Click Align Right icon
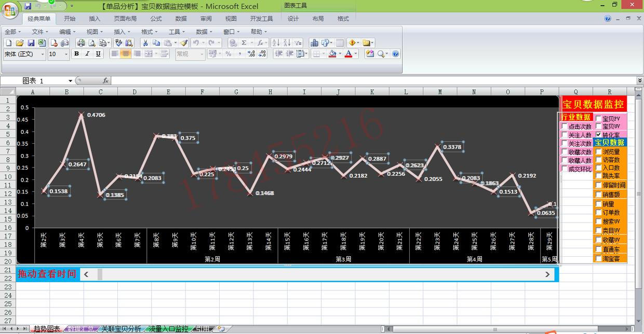Image resolution: width=644 pixels, height=334 pixels. click(137, 54)
